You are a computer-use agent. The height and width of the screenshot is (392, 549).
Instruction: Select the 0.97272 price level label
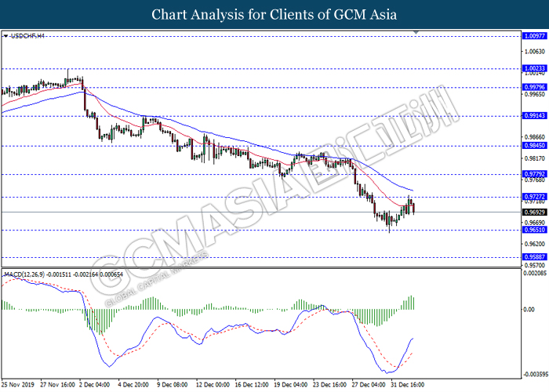pyautogui.click(x=534, y=197)
